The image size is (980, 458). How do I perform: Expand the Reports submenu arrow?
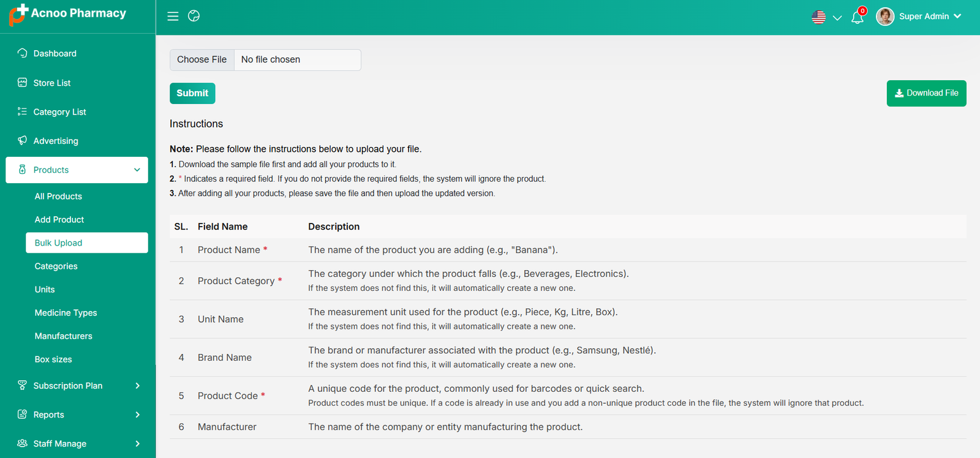137,415
